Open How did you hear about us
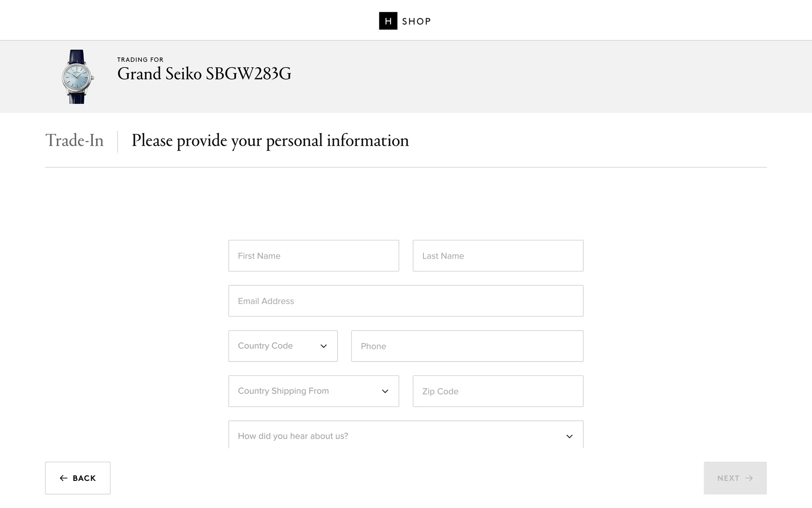 (x=398, y=436)
